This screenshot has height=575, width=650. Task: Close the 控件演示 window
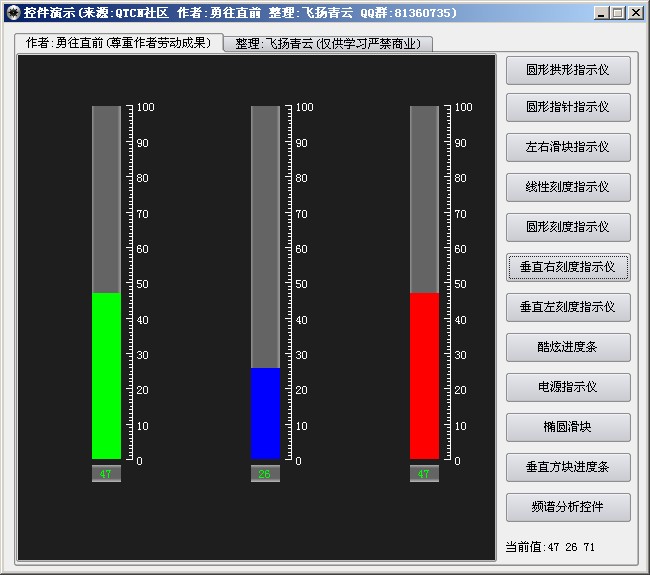coord(635,13)
